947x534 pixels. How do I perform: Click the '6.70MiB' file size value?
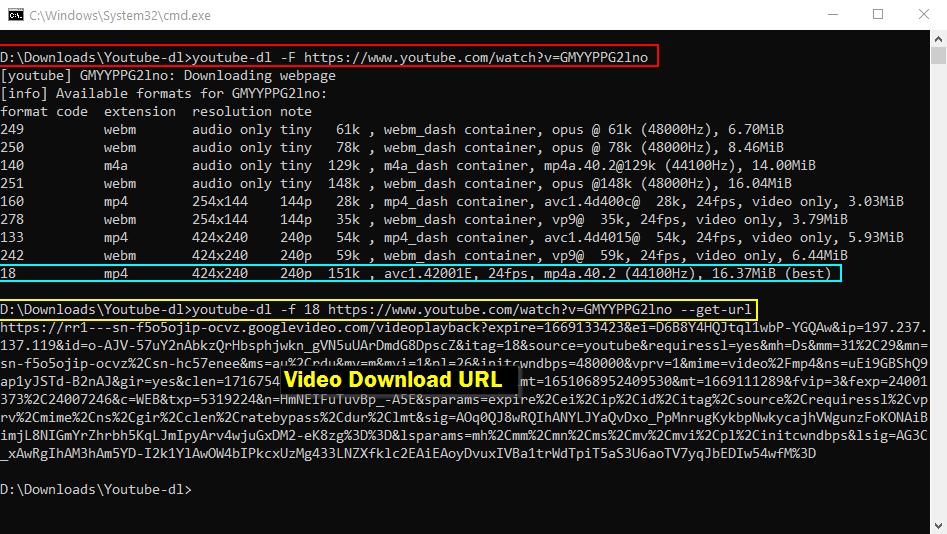click(x=756, y=129)
